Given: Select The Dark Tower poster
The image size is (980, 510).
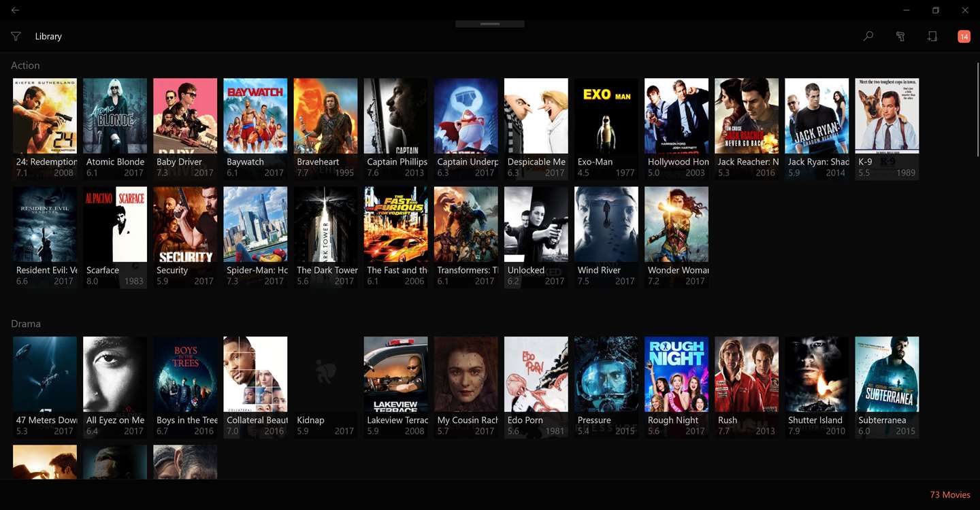Looking at the screenshot, I should pos(325,238).
